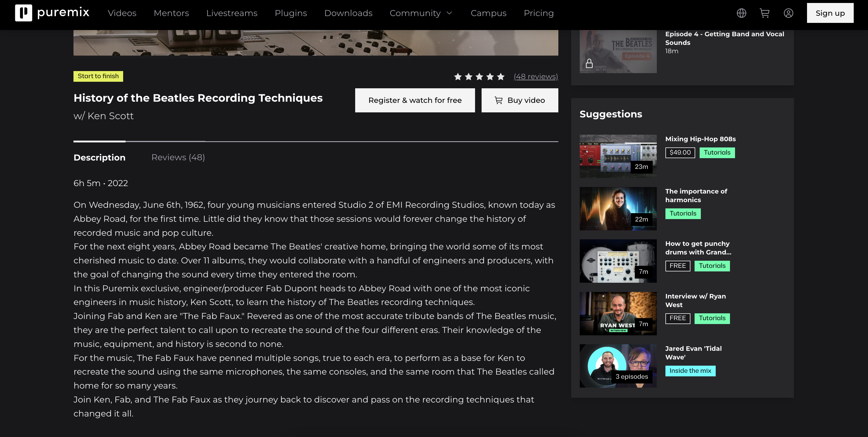The image size is (868, 437).
Task: Open the Mixing Hip-Hop 808s title
Action: [700, 139]
